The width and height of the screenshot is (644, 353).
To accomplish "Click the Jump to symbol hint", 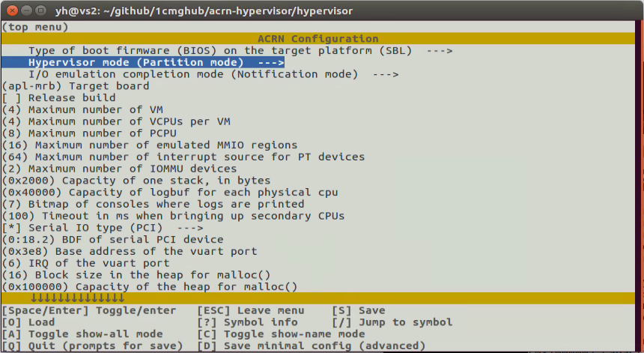I will click(392, 322).
